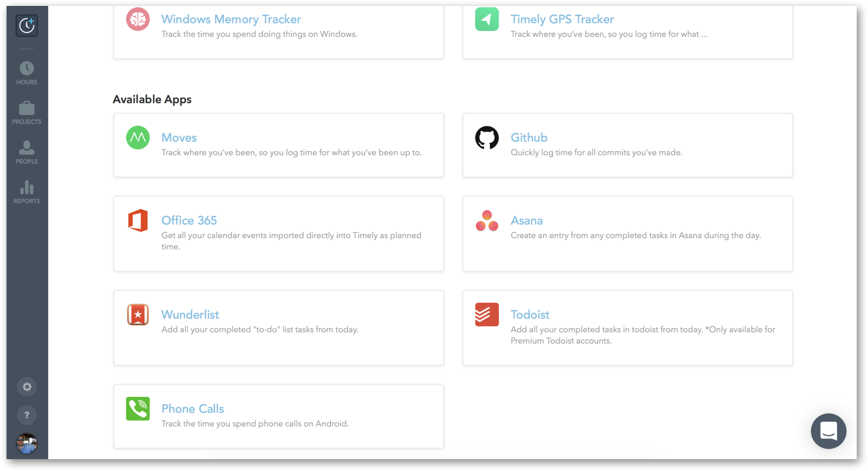The height and width of the screenshot is (471, 868).
Task: Select the Asana app icon
Action: click(x=487, y=220)
